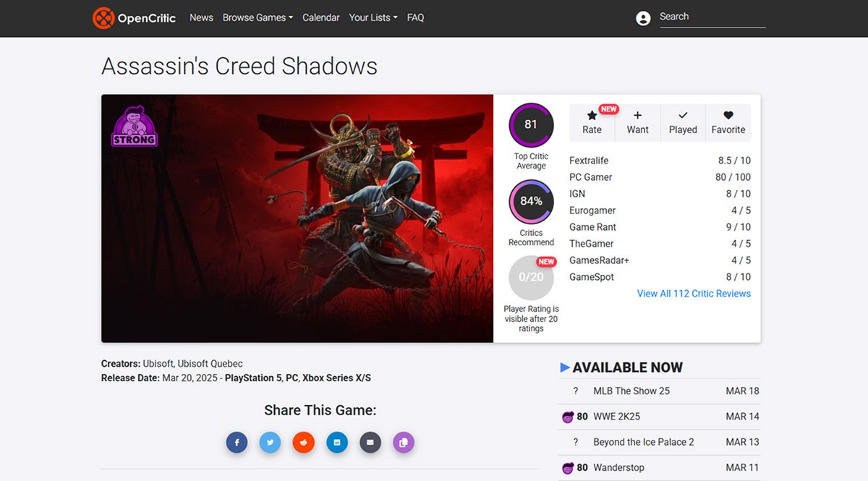Viewport: 868px width, 481px height.
Task: Add the game to your Want list
Action: pos(637,122)
